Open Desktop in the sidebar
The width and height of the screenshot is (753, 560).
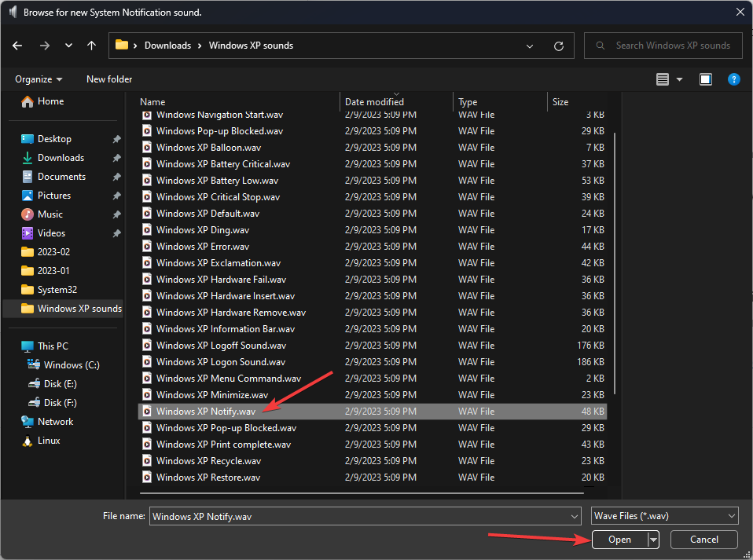pos(46,139)
